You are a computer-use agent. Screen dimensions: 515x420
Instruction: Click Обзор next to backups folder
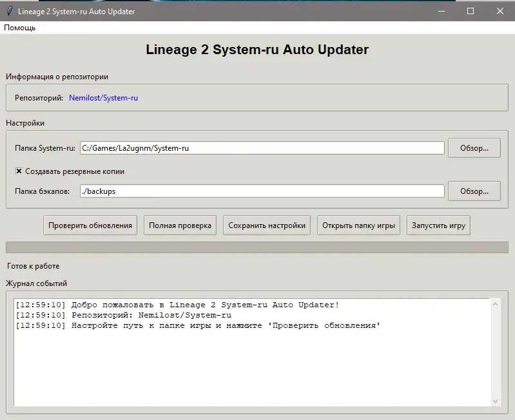click(x=474, y=191)
